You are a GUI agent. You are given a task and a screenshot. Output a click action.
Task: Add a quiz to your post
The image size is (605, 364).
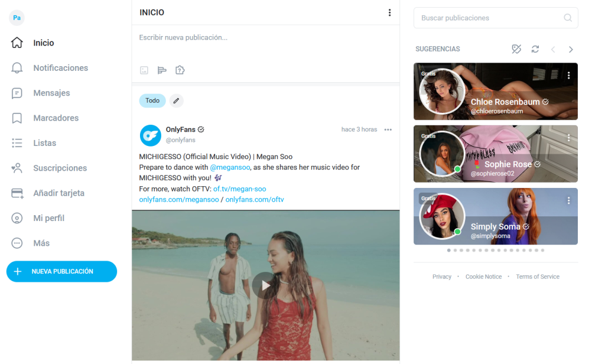179,70
